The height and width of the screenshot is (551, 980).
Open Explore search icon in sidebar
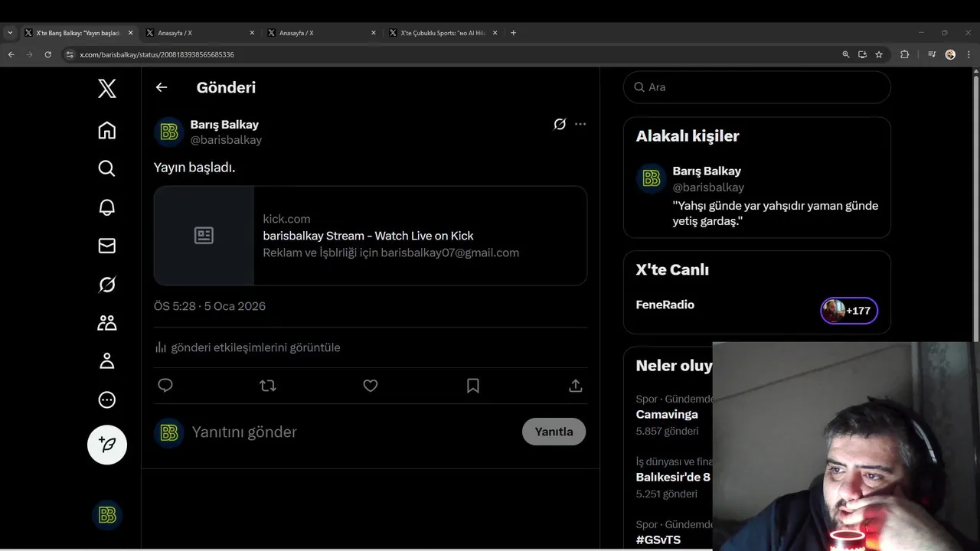(x=107, y=168)
